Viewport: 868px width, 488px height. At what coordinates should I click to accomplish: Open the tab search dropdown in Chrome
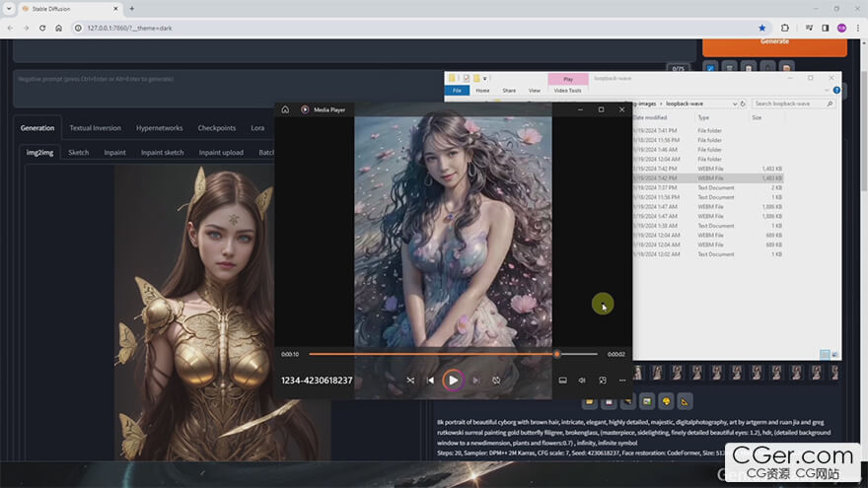(x=9, y=8)
